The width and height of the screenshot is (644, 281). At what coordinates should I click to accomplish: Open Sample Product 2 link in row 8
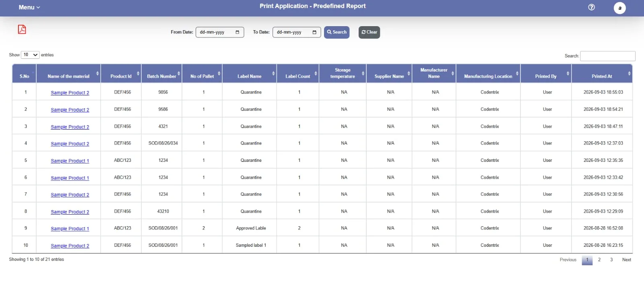[70, 212]
